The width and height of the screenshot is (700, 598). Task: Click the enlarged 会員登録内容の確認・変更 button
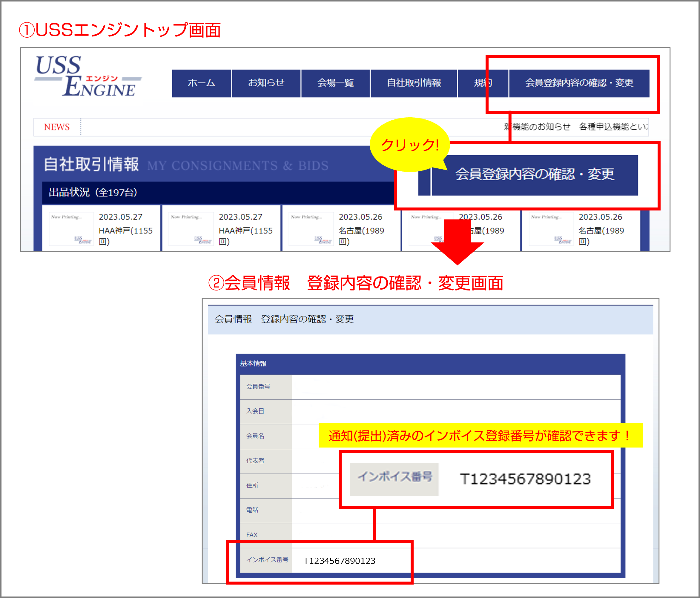click(x=535, y=175)
